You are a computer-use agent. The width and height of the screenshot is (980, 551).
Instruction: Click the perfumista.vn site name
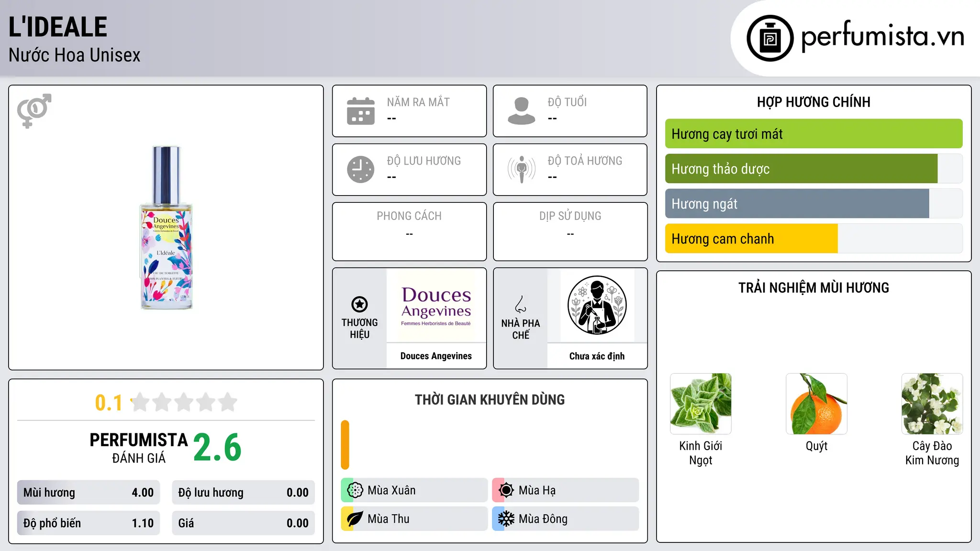tap(883, 36)
